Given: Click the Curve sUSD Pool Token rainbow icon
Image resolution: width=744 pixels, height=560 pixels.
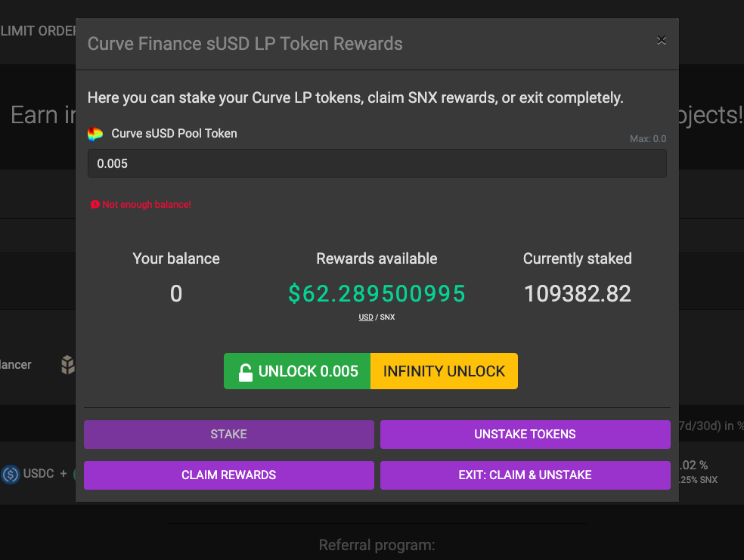Looking at the screenshot, I should coord(95,135).
